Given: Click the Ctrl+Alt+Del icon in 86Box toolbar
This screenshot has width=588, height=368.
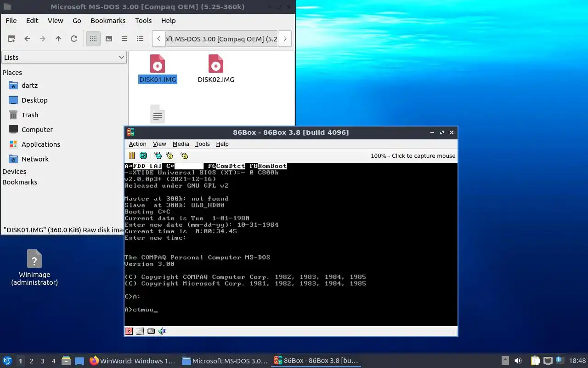Looking at the screenshot, I should pyautogui.click(x=158, y=155).
